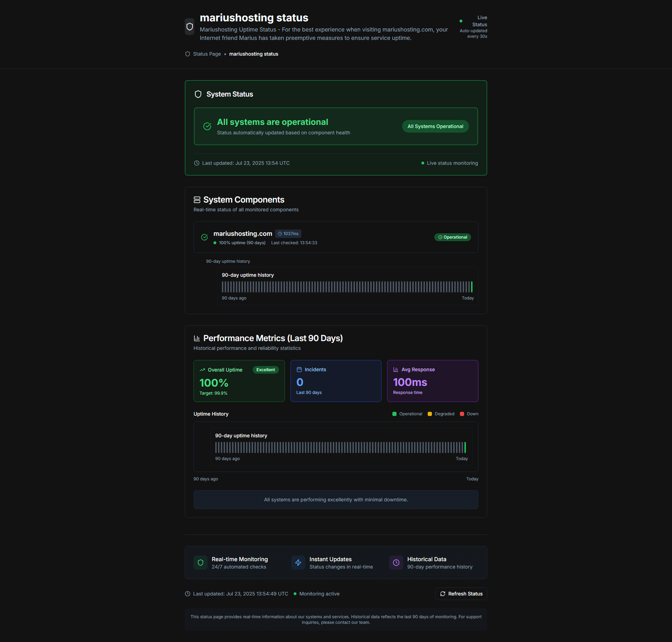The image size is (672, 642).
Task: Click today's green bar in Performance Metrics uptime history
Action: 465,447
